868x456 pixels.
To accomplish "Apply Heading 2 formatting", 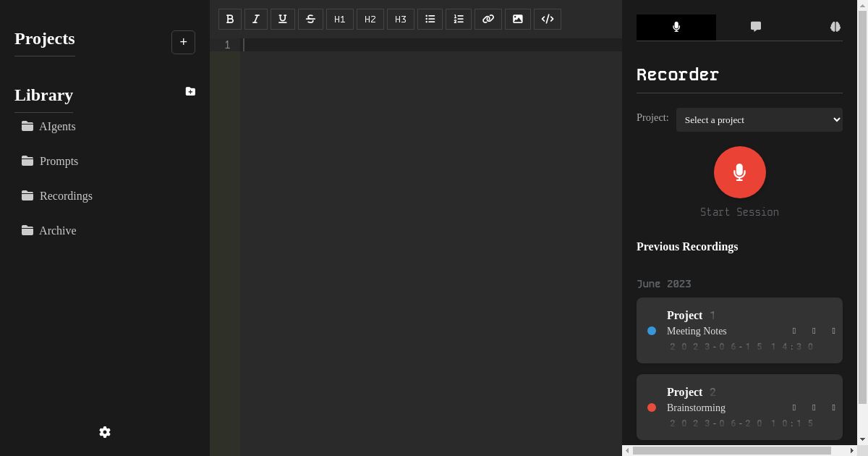I will click(x=370, y=19).
